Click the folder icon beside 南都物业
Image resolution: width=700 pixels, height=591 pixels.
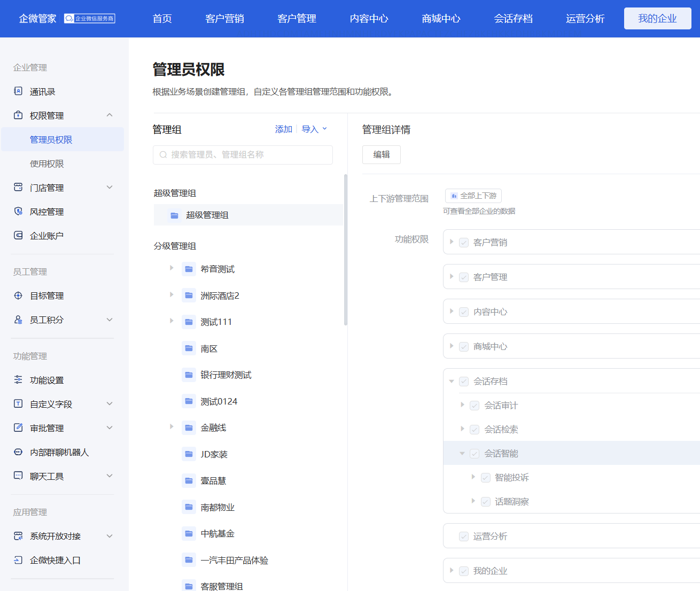[189, 507]
